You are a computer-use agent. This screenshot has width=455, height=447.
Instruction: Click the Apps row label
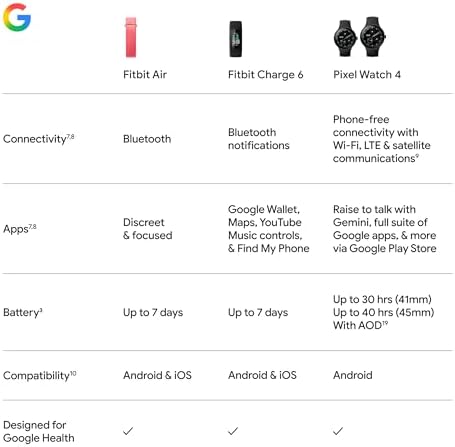click(20, 229)
